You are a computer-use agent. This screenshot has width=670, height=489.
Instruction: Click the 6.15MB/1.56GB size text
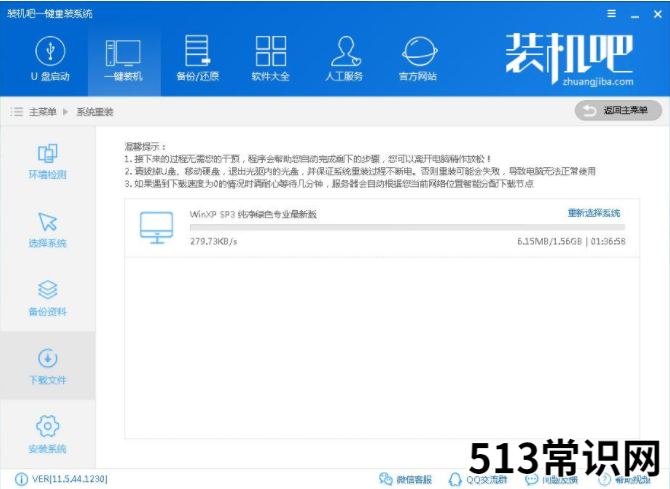[x=550, y=242]
